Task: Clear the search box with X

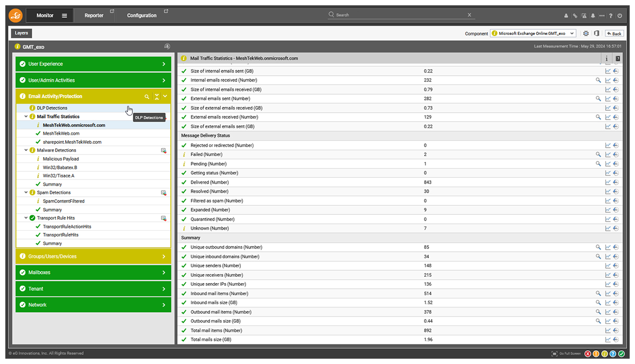Action: pyautogui.click(x=469, y=15)
